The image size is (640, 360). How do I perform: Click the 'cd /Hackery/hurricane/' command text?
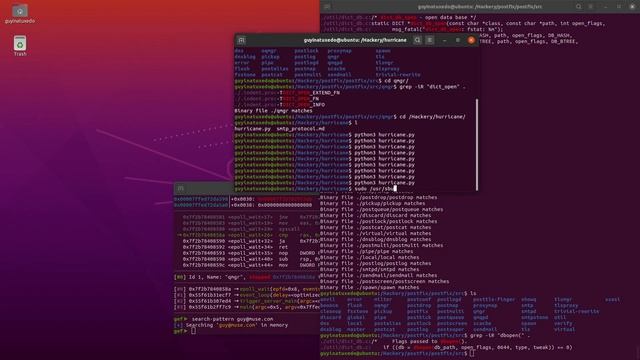coord(432,117)
